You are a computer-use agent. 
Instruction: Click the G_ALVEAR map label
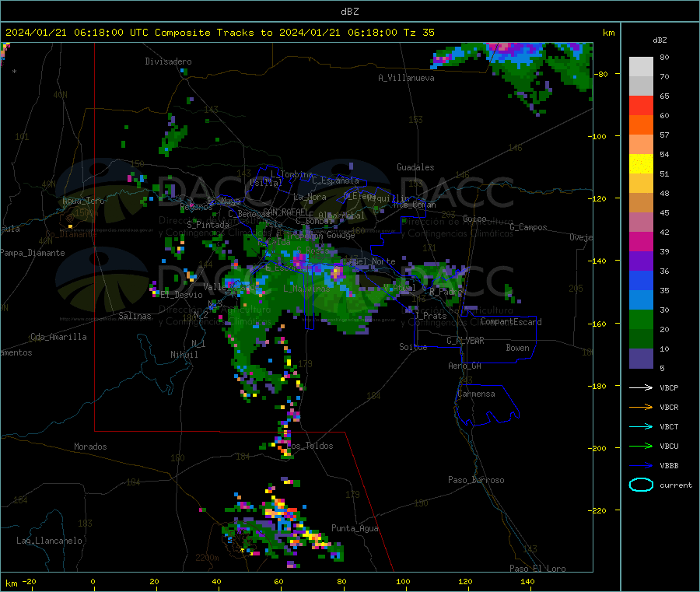coord(465,341)
